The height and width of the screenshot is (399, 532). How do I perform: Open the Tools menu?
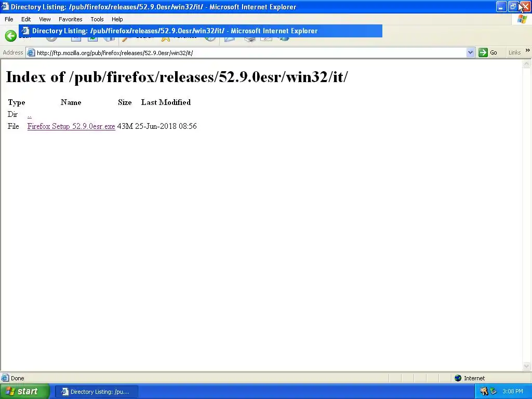(97, 19)
